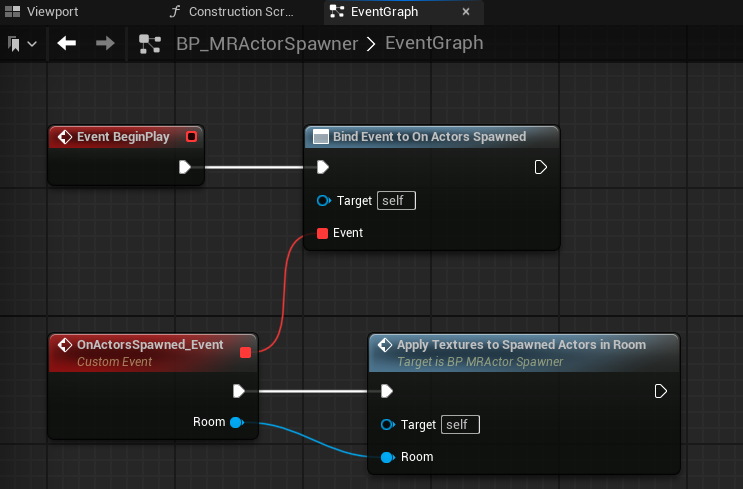Click EventGraph in the breadcrumb path
743x489 pixels.
(434, 44)
